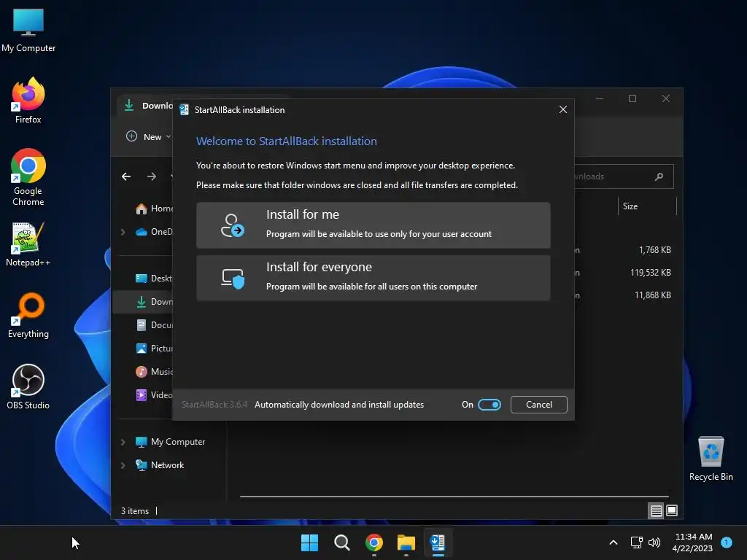Go back in File Explorer
The height and width of the screenshot is (560, 747).
click(x=126, y=176)
